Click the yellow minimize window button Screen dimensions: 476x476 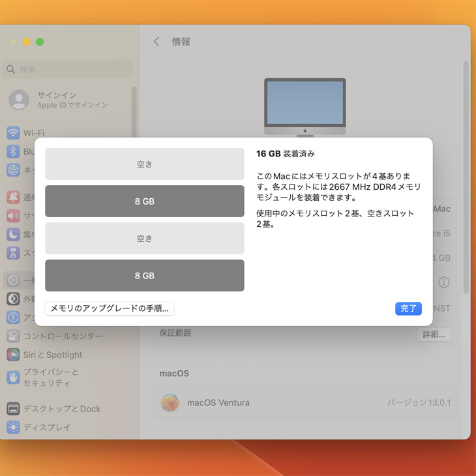pos(27,42)
